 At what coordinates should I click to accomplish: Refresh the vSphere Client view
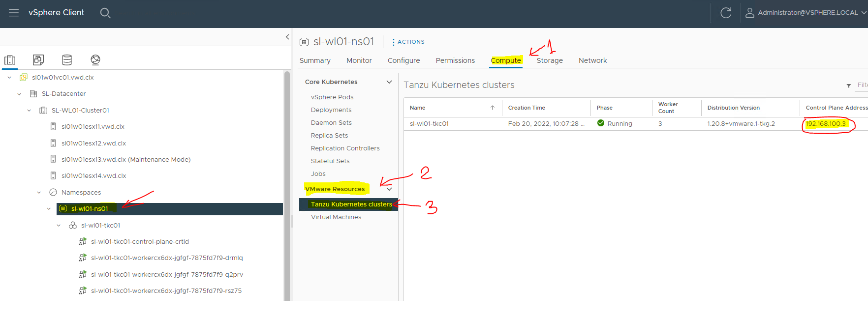coord(726,13)
